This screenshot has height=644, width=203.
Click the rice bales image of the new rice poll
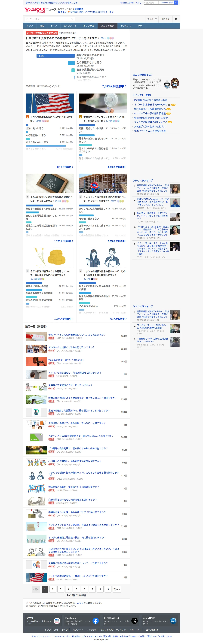[x=50, y=257]
